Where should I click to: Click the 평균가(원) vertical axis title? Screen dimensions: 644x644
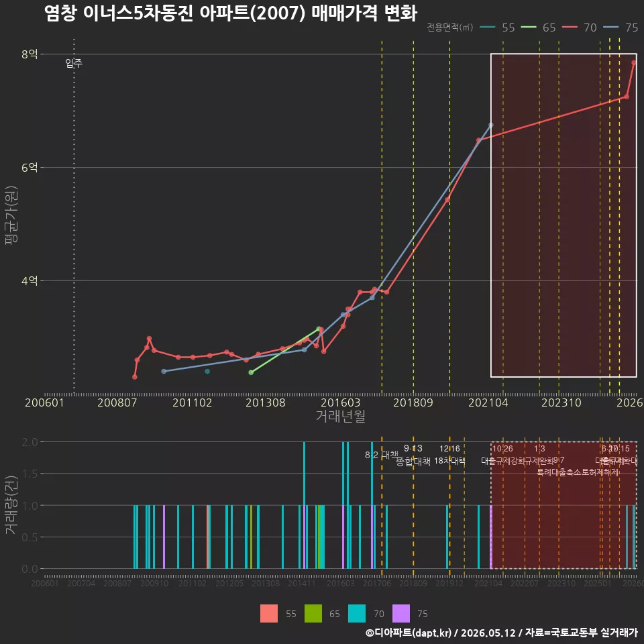click(11, 215)
